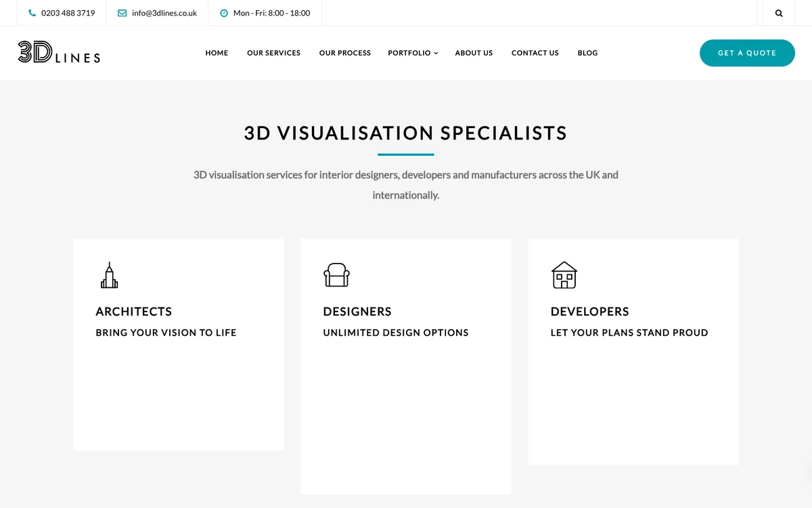This screenshot has width=812, height=508.
Task: Click the phone icon in top bar
Action: [x=32, y=13]
